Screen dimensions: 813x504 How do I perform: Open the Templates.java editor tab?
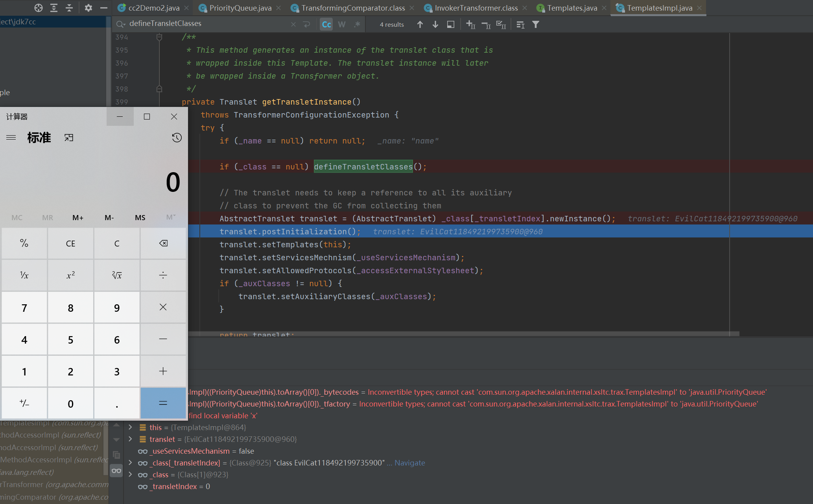coord(572,8)
